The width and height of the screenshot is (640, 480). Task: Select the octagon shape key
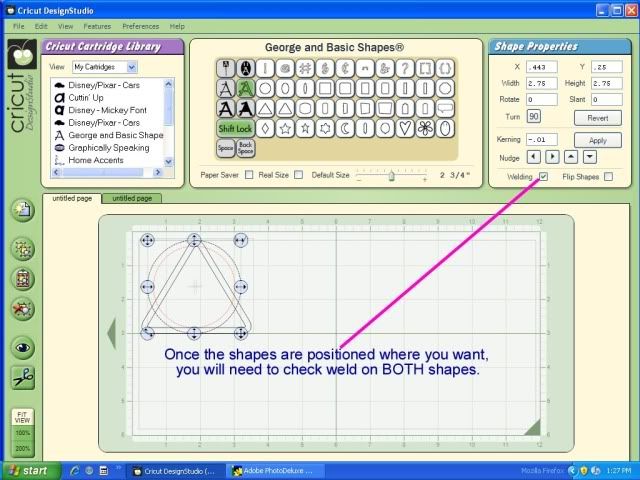(x=445, y=88)
